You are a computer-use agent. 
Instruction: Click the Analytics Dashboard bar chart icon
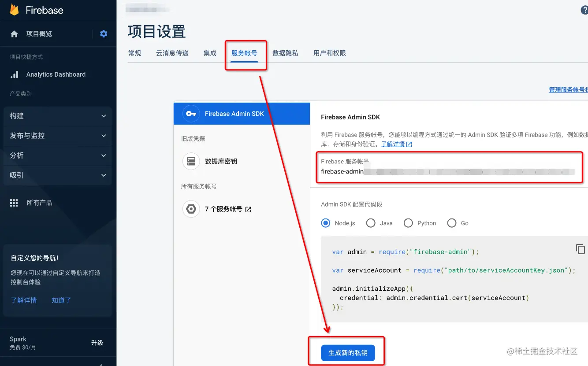15,74
